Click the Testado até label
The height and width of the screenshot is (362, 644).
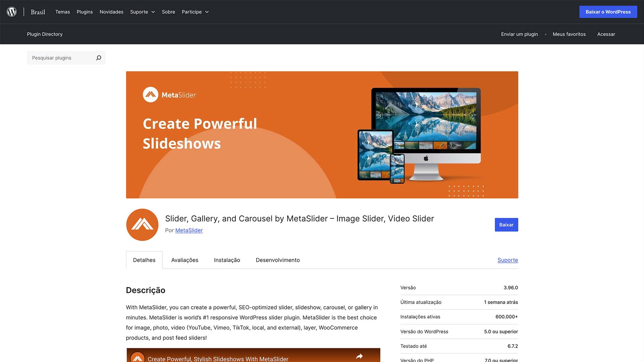pyautogui.click(x=414, y=346)
